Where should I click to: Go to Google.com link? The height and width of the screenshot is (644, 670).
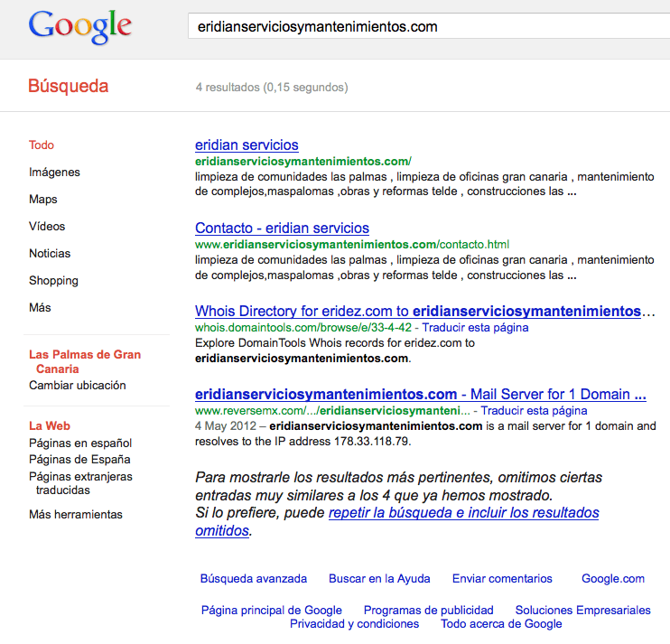tap(613, 579)
